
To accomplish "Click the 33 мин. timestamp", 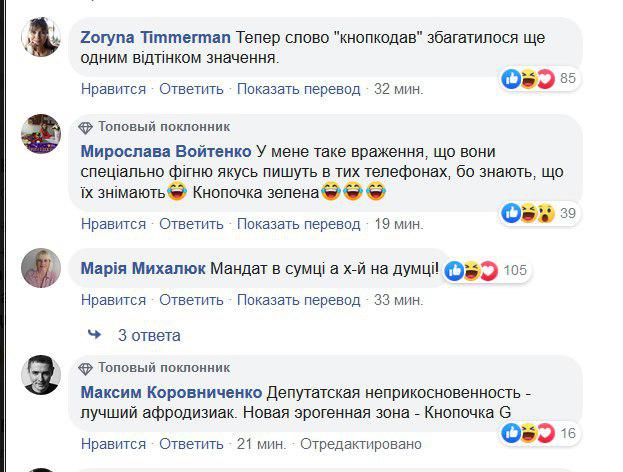I will (x=396, y=299).
